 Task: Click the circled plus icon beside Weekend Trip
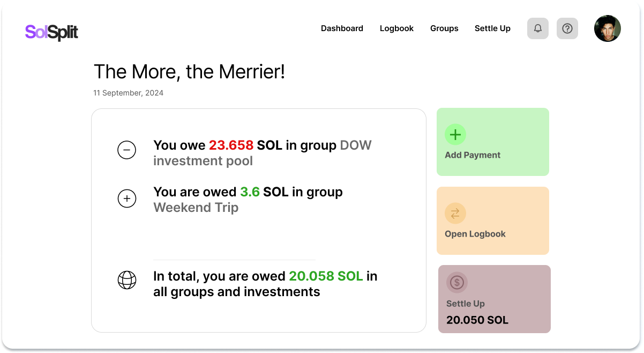click(x=127, y=199)
